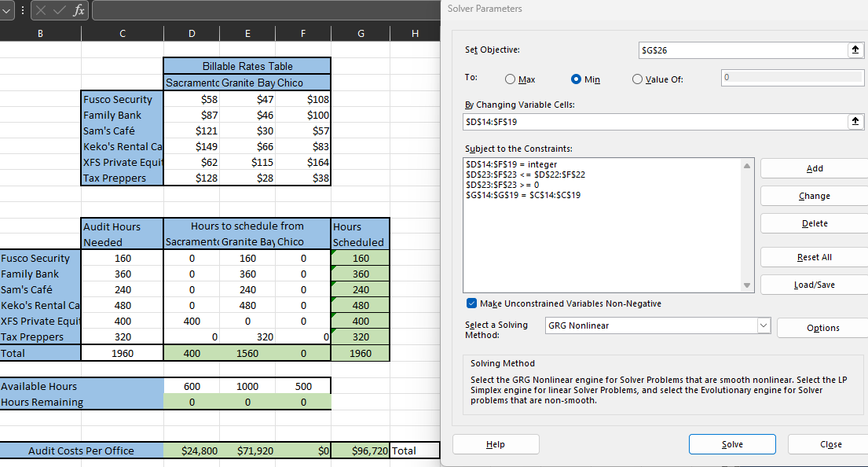Viewport: 868px width, 467px height.
Task: Click the Load/Save button
Action: pyautogui.click(x=815, y=285)
